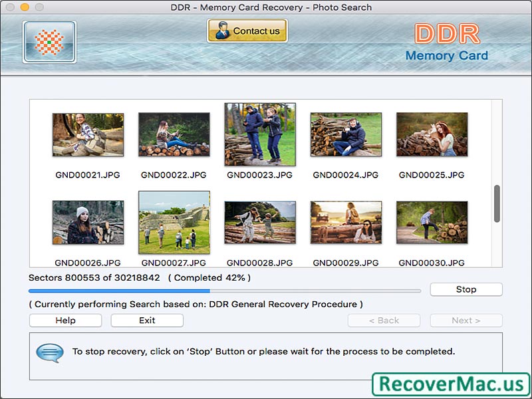Select thumbnail of GND00029.JPG
The height and width of the screenshot is (399, 532).
[346, 222]
